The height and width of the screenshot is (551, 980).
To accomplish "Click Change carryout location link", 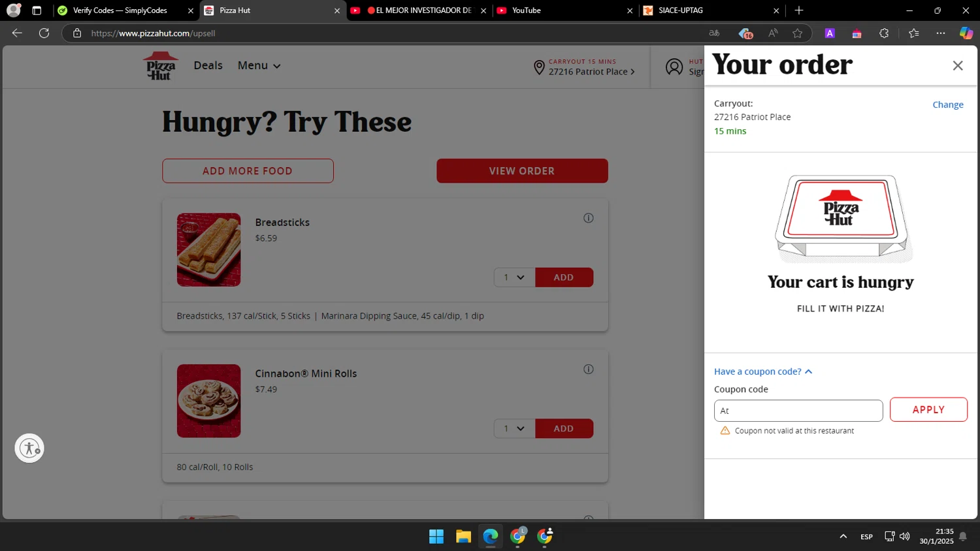I will pyautogui.click(x=947, y=104).
